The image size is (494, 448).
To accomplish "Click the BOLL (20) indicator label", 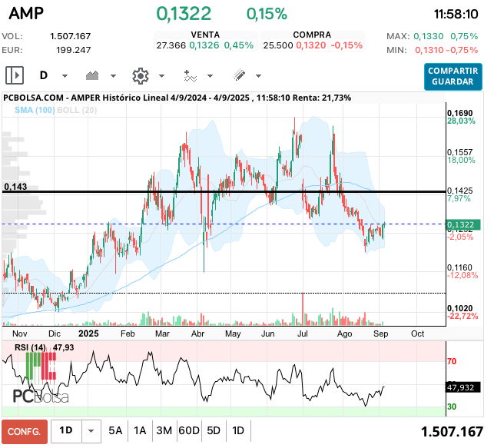I will click(x=77, y=110).
